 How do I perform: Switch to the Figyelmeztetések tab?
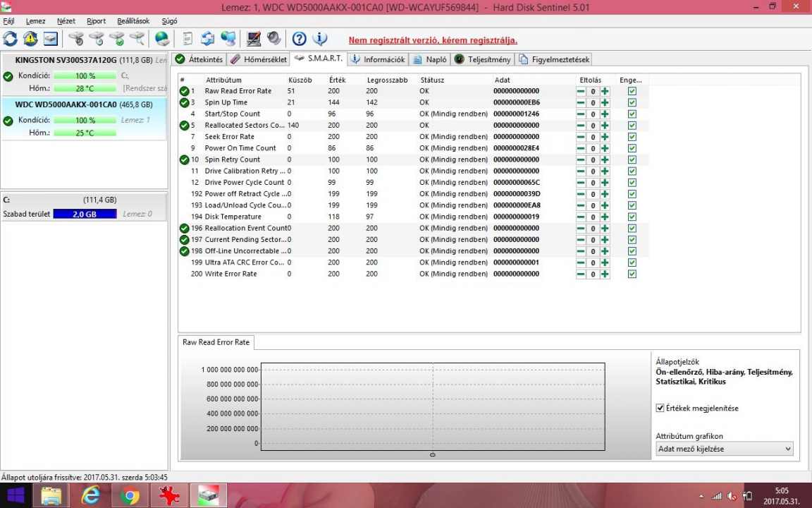click(x=554, y=59)
